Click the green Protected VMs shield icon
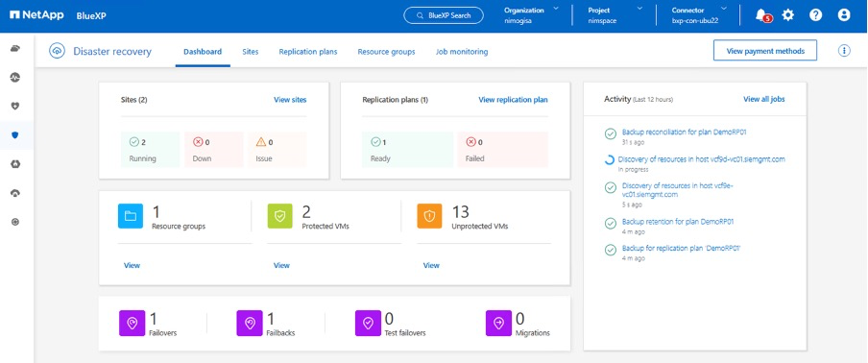Image resolution: width=868 pixels, height=363 pixels. 280,216
